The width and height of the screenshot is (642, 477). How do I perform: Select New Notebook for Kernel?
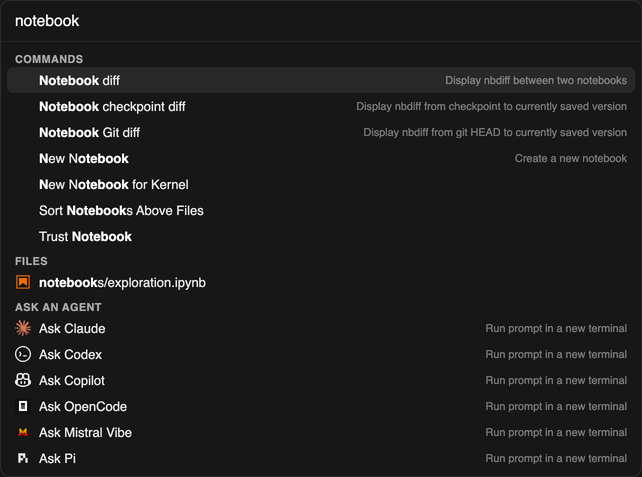click(321, 184)
